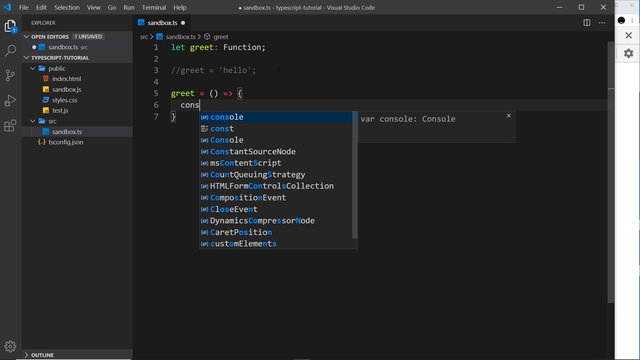
Task: Open the Run and Debug view
Action: coord(10,100)
